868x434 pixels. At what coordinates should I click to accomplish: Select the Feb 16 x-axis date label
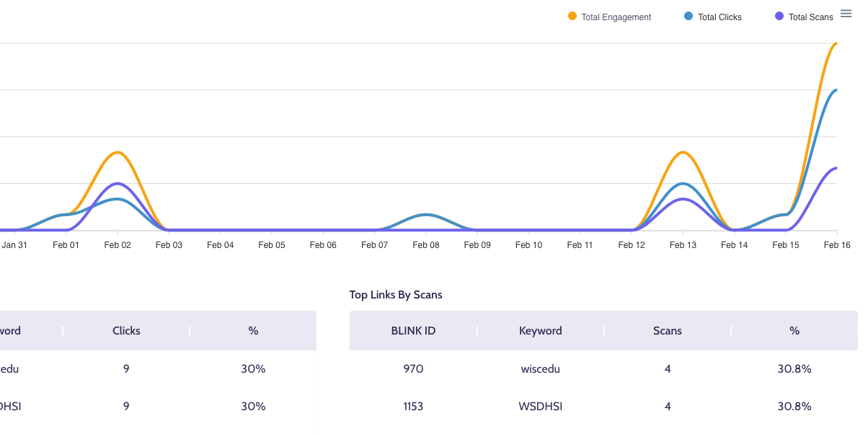(837, 245)
